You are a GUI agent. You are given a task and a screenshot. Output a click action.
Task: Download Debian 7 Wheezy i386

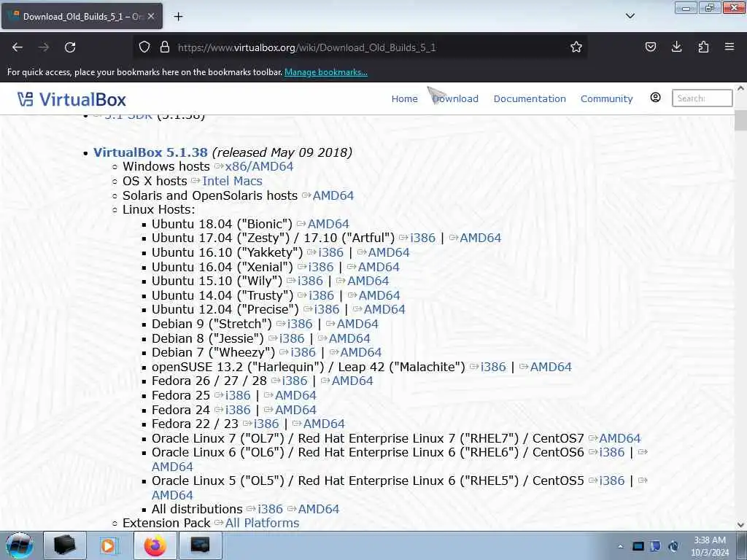[303, 352]
